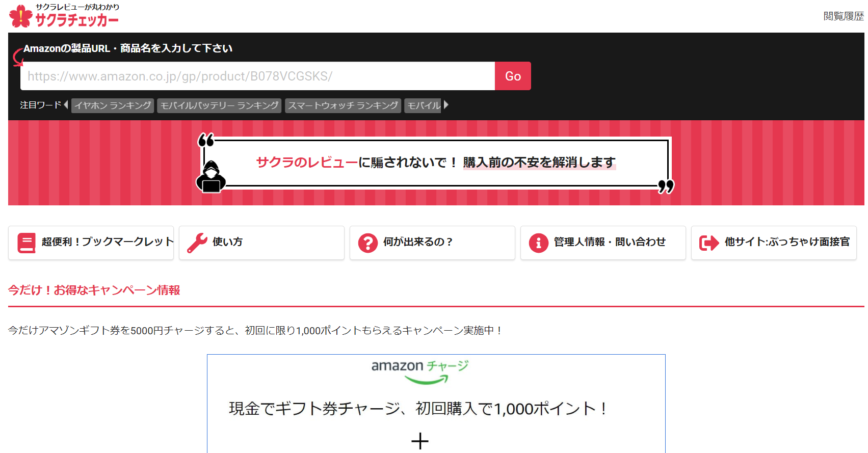The width and height of the screenshot is (868, 453).
Task: Open 管理人情報・問い合わせ menu item
Action: (603, 243)
